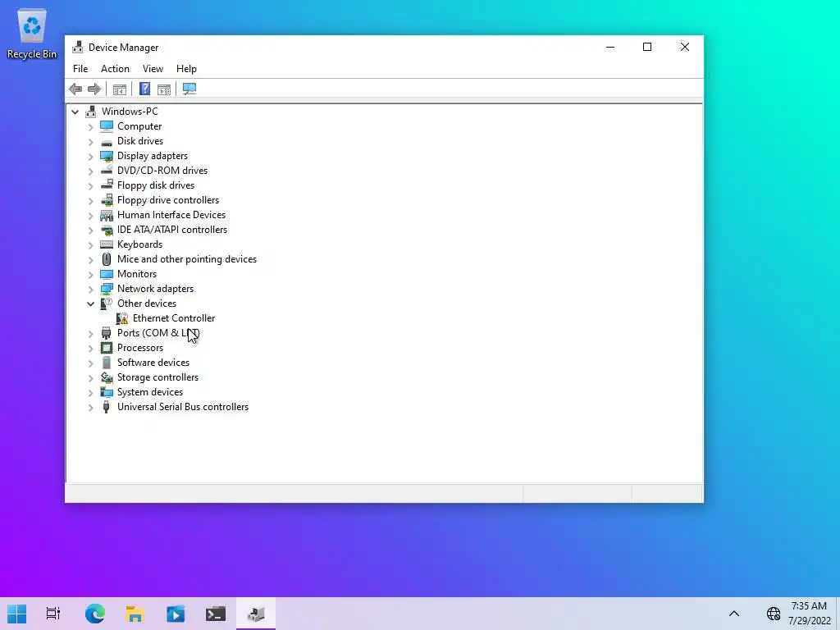Select the Software devices entry
The image size is (840, 630).
153,363
